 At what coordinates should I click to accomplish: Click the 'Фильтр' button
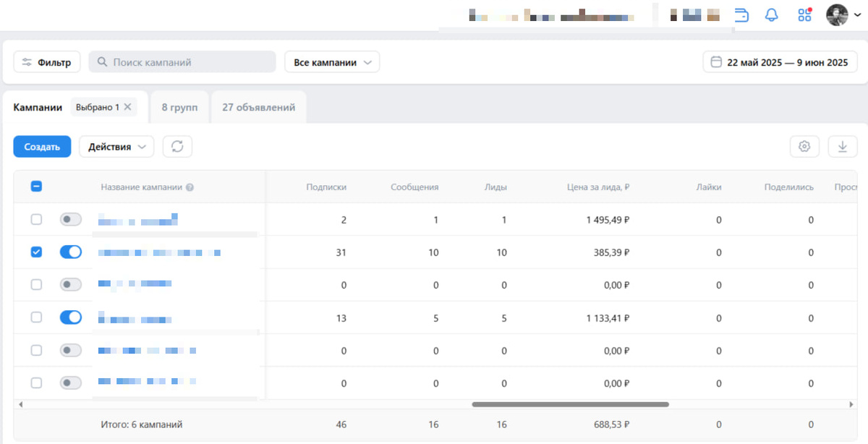(47, 62)
